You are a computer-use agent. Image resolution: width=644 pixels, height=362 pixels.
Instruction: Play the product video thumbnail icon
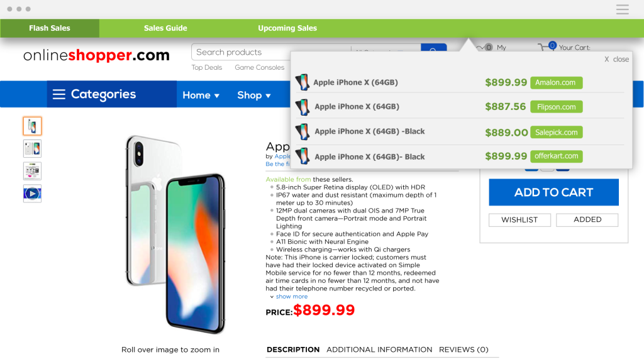[x=32, y=194]
